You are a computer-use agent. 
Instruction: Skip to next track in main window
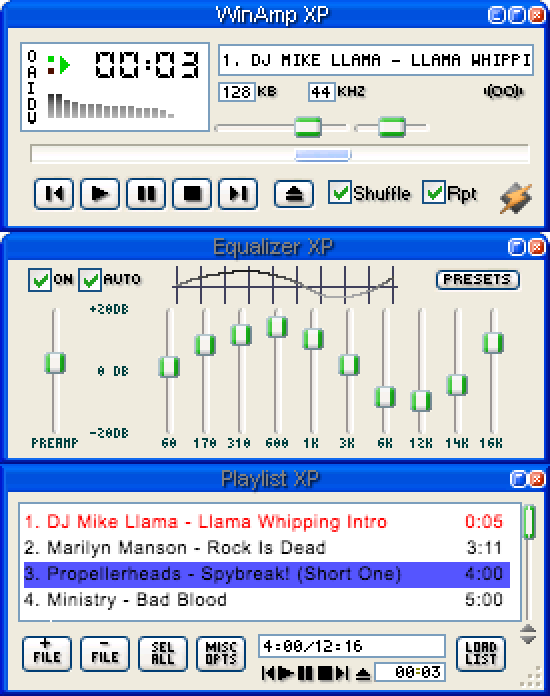(238, 194)
